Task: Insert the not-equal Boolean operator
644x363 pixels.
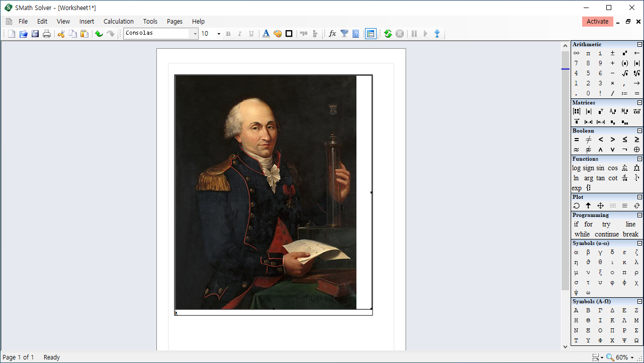Action: click(589, 140)
